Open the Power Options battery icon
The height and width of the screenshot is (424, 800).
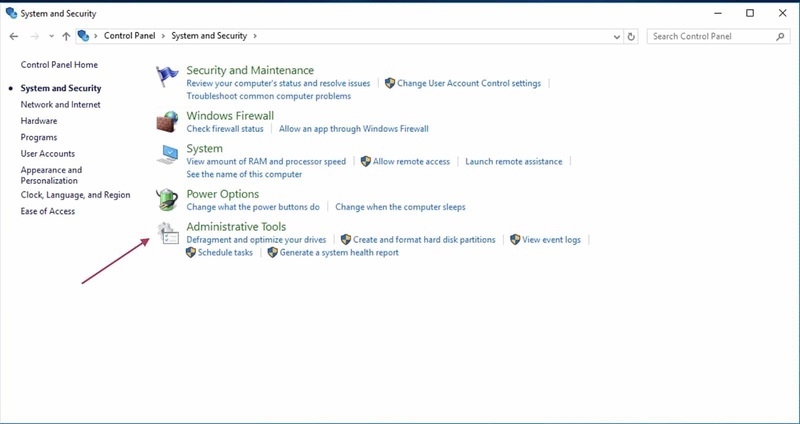[167, 200]
